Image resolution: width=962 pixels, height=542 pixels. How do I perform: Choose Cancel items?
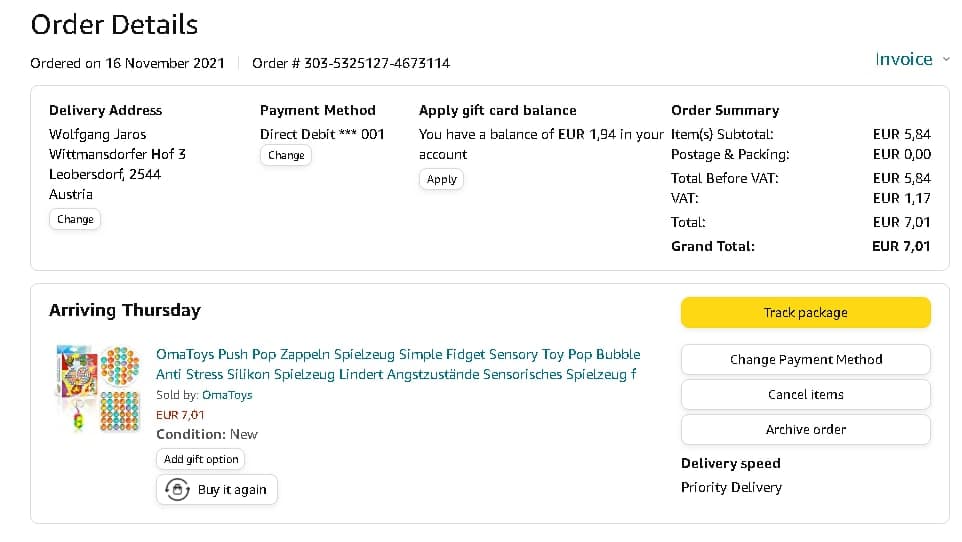(x=805, y=394)
